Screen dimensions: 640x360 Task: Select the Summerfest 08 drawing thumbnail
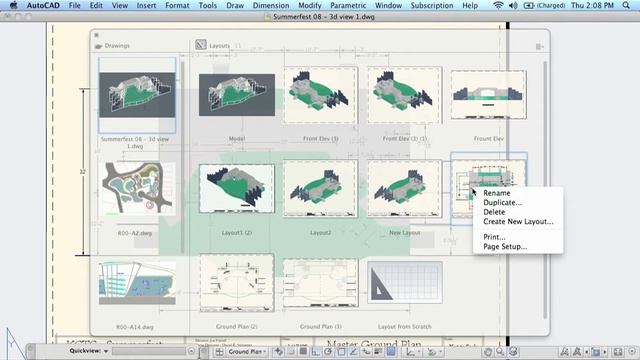pos(137,95)
